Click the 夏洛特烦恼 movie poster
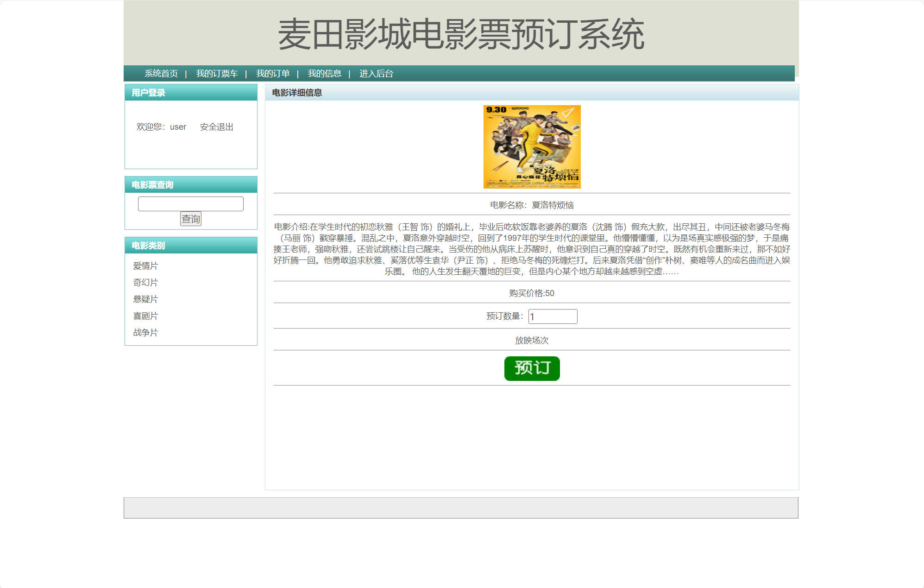The width and height of the screenshot is (924, 588). point(532,146)
